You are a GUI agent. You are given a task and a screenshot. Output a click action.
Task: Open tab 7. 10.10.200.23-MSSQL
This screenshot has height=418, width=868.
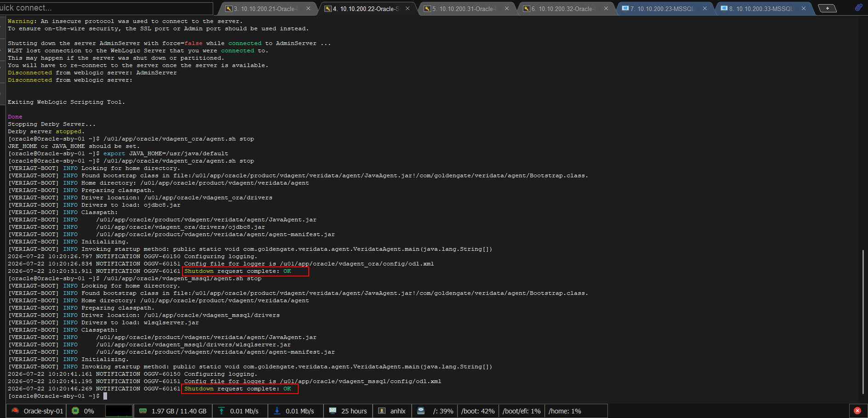(664, 9)
